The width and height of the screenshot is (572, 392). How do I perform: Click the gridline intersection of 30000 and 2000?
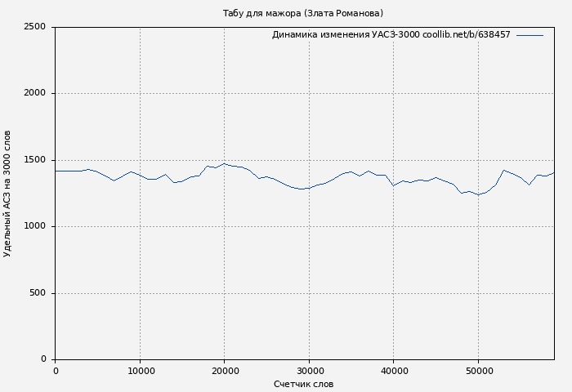click(309, 94)
